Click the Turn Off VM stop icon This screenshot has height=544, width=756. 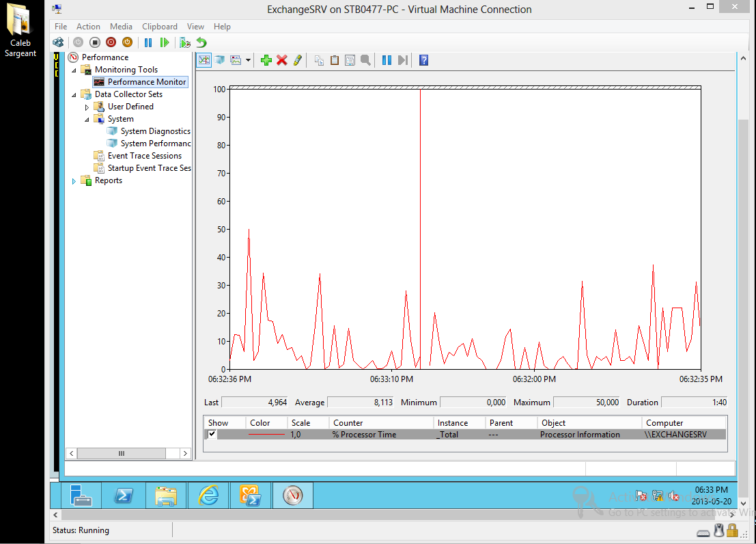[95, 42]
